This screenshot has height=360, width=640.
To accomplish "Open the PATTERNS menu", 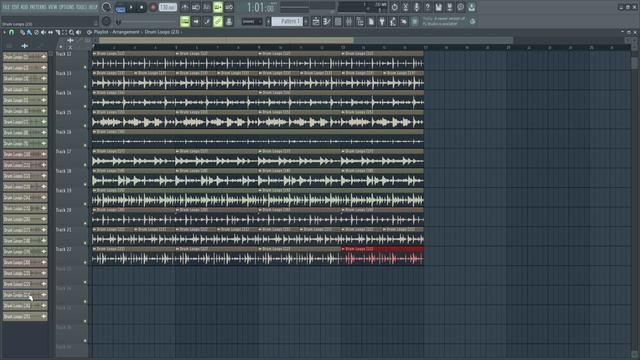I will pyautogui.click(x=38, y=7).
